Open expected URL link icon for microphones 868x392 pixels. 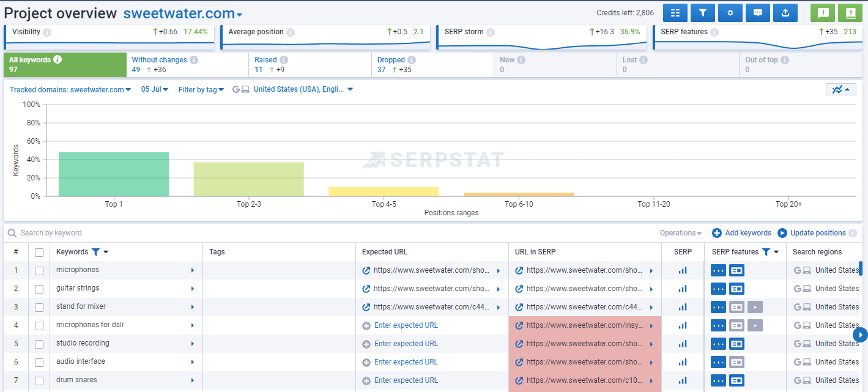coord(366,270)
